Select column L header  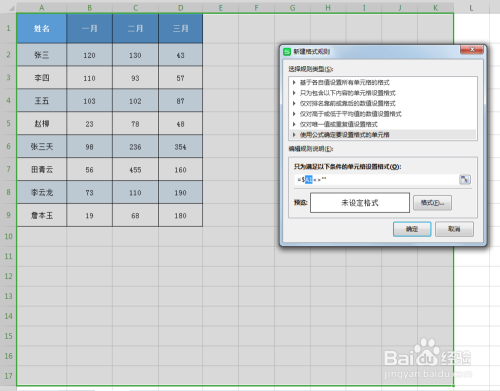(x=471, y=8)
